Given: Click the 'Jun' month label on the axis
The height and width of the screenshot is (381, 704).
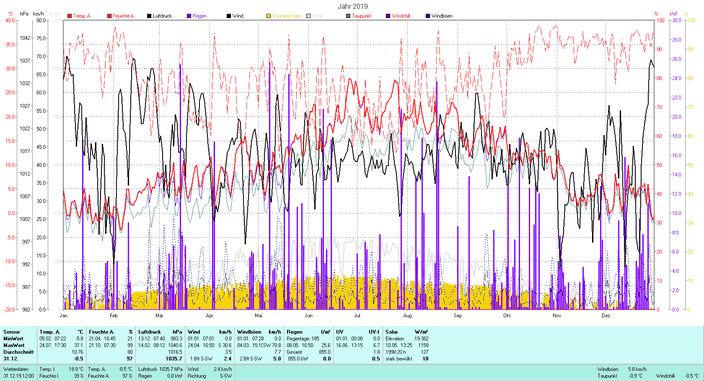Looking at the screenshot, I should [x=308, y=315].
